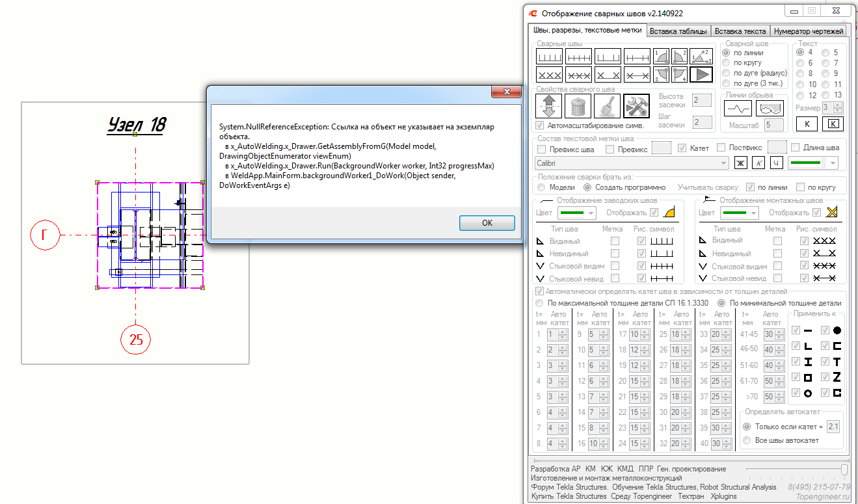Image resolution: width=858 pixels, height=504 pixels.
Task: Select the XXX weld seam symbol icon
Action: 548,75
